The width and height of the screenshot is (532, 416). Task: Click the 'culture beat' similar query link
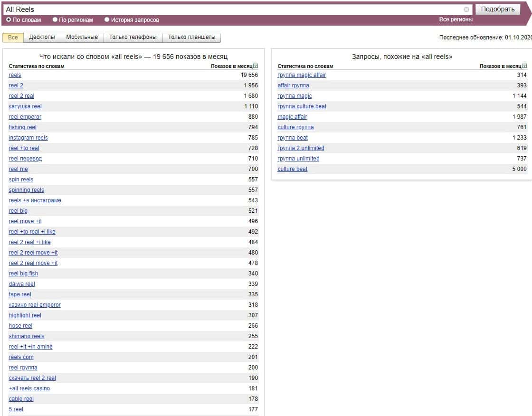292,169
